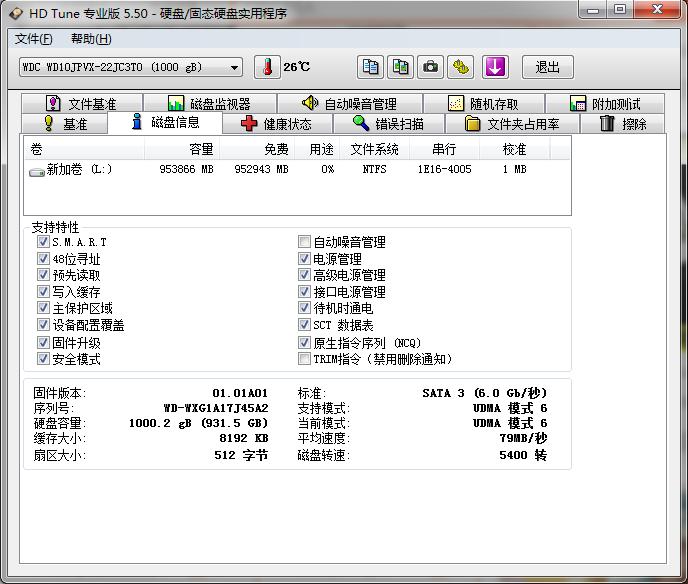Image resolution: width=688 pixels, height=584 pixels.
Task: Open the 文件(F) menu
Action: pos(33,39)
